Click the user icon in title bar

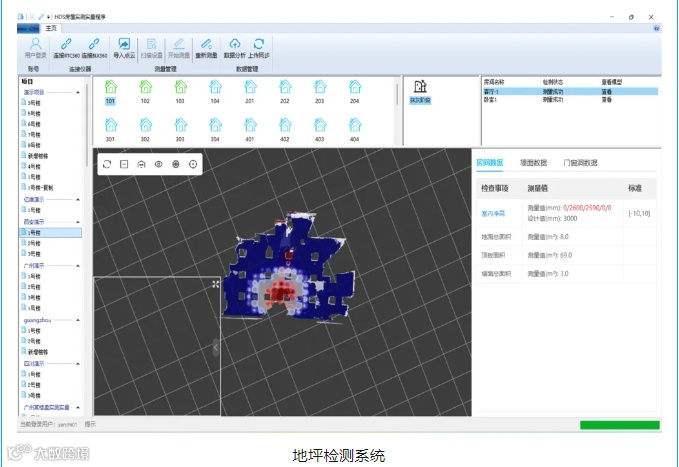click(x=32, y=17)
